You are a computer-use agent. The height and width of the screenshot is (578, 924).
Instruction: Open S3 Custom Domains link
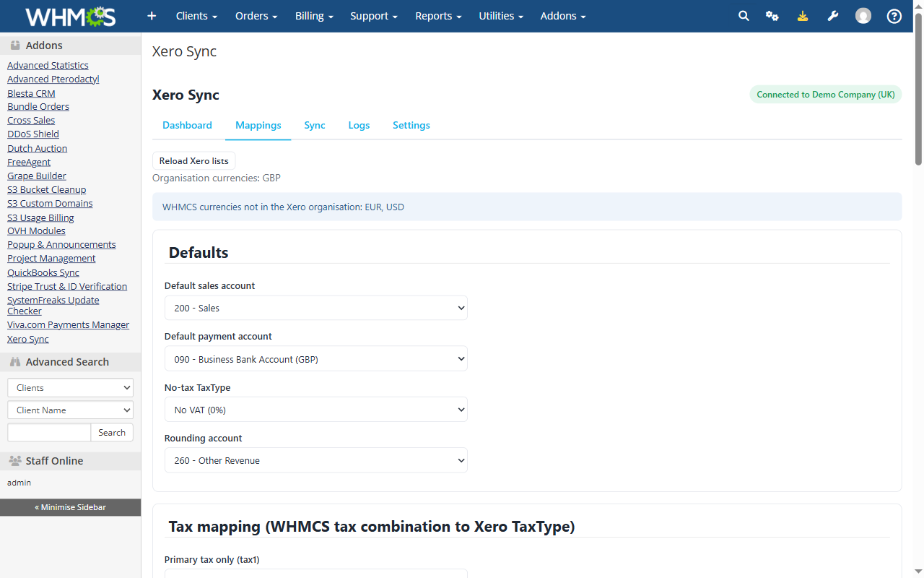(x=50, y=203)
